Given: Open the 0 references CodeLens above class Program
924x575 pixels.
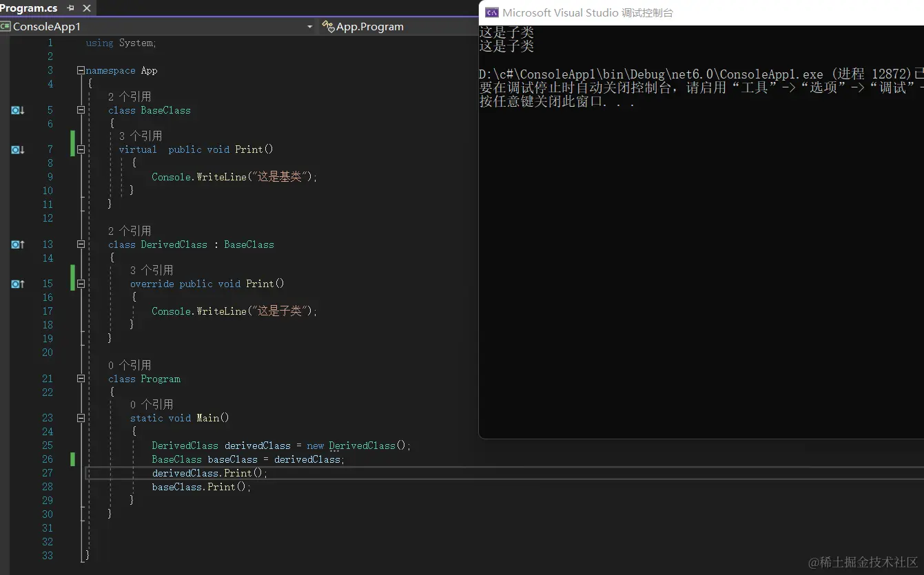Looking at the screenshot, I should point(130,365).
